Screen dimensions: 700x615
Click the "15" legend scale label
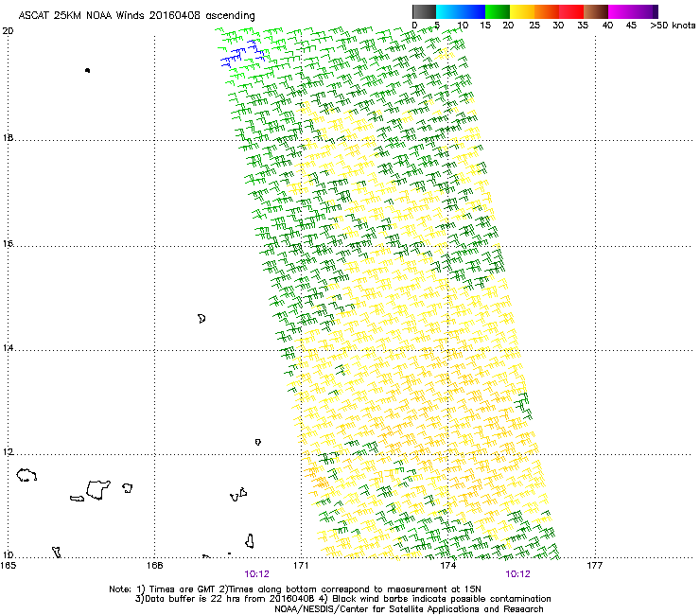coord(485,26)
